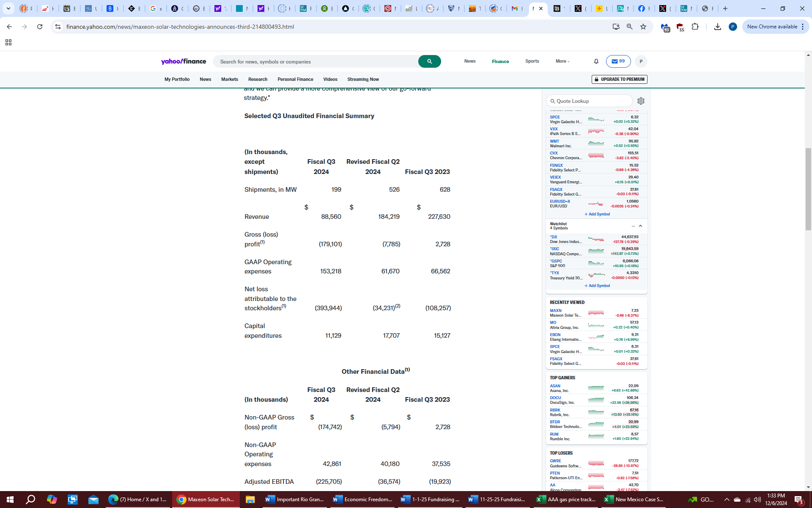Open Chrome downloads icon

point(717,27)
